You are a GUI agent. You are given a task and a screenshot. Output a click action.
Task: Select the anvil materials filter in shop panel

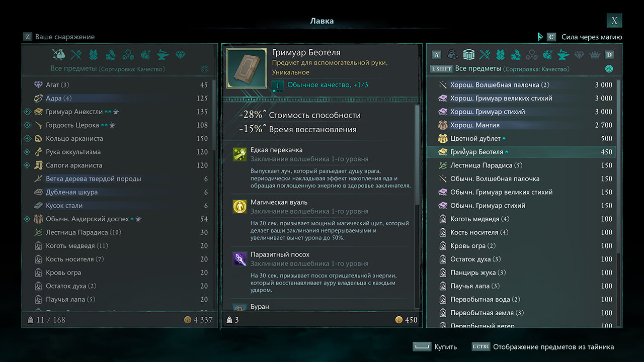(x=564, y=54)
